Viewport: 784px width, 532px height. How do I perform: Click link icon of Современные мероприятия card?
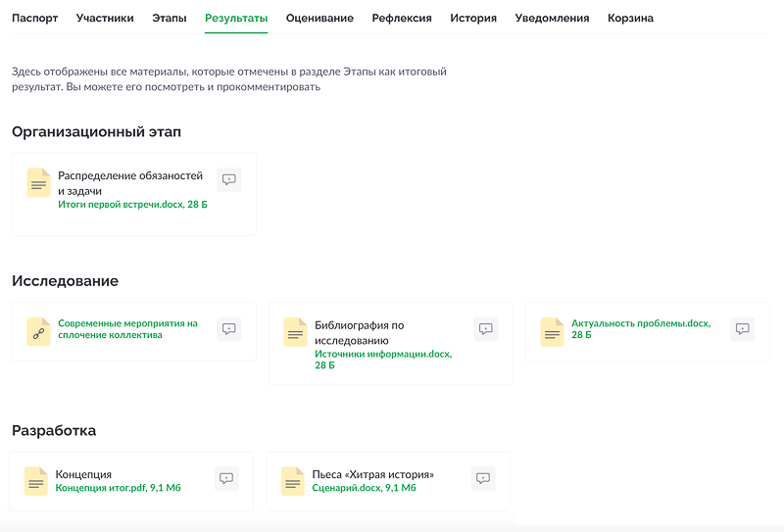[x=38, y=332]
